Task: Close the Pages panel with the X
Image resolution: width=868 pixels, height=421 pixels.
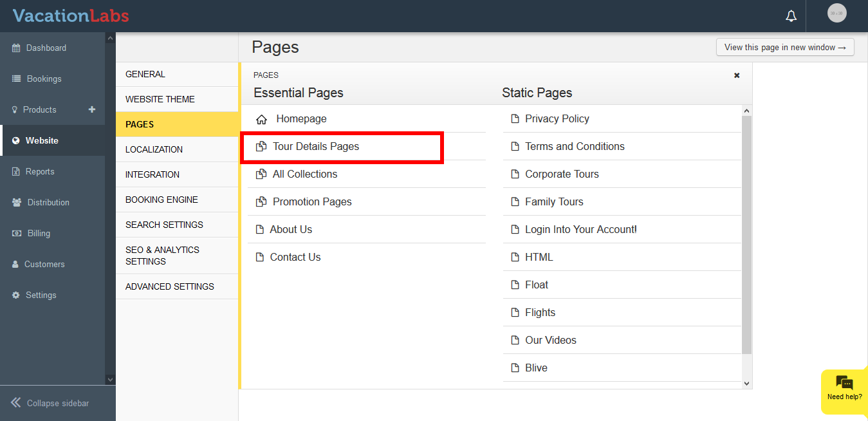Action: pos(737,75)
